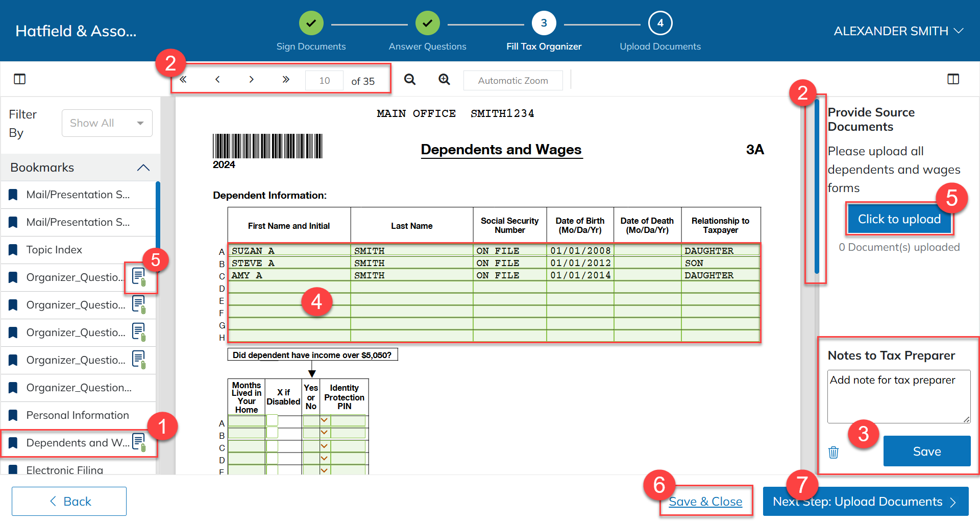Toggle the right sidebar panel icon

pos(953,79)
